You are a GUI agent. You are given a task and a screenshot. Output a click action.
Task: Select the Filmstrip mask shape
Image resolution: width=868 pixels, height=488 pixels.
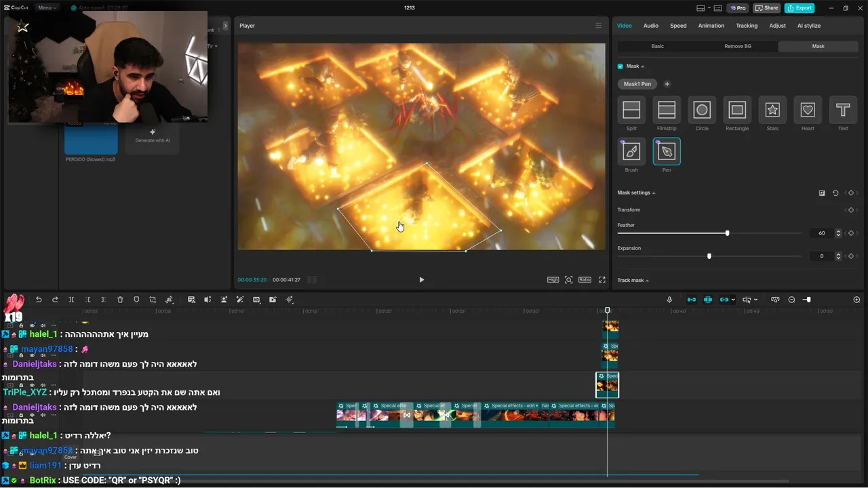[x=667, y=110]
